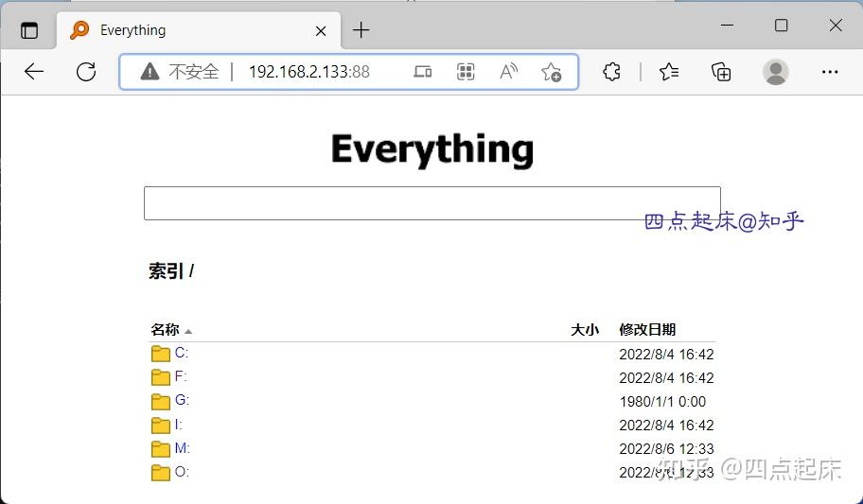Open a new tab with plus button
863x504 pixels.
[361, 29]
